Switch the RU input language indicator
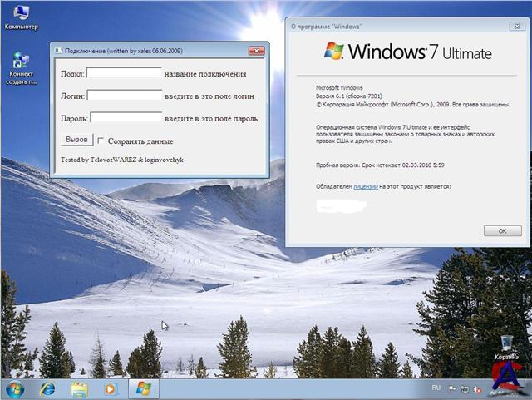Screen dimensions: 532x400 click(x=436, y=388)
